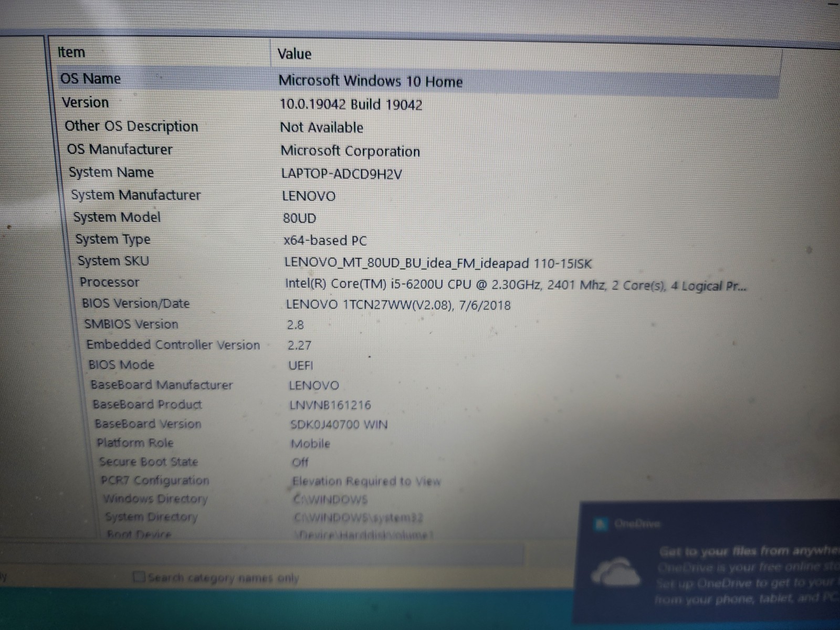Click the 'Mobile' value
The image size is (840, 630).
[310, 444]
